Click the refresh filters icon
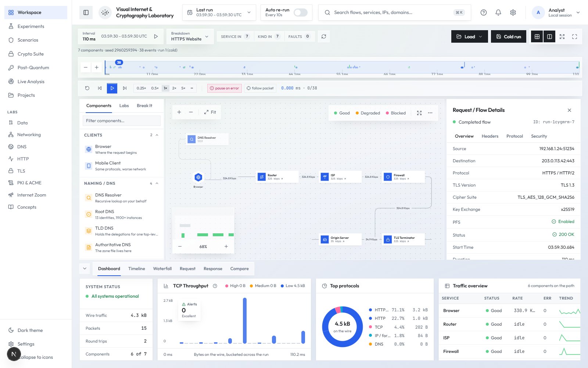The height and width of the screenshot is (368, 588). (324, 36)
